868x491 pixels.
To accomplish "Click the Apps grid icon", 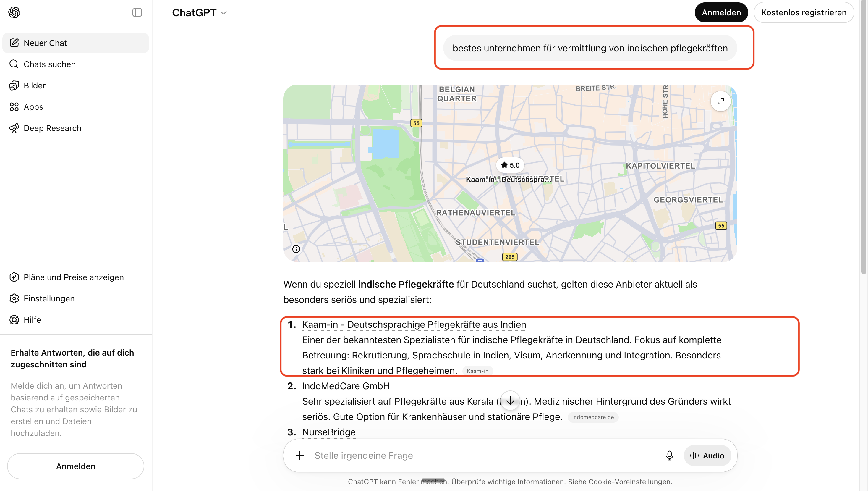I will point(14,107).
